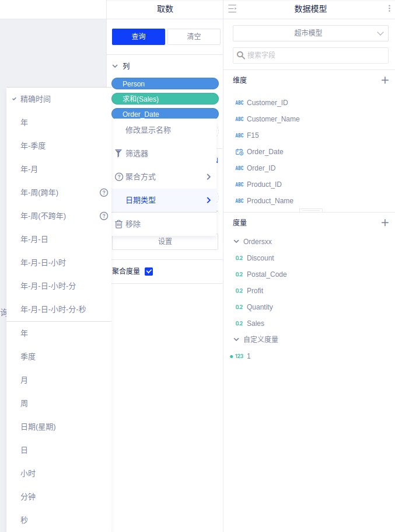The width and height of the screenshot is (395, 532).
Task: Click the plus icon beside 度量
Action: point(384,223)
